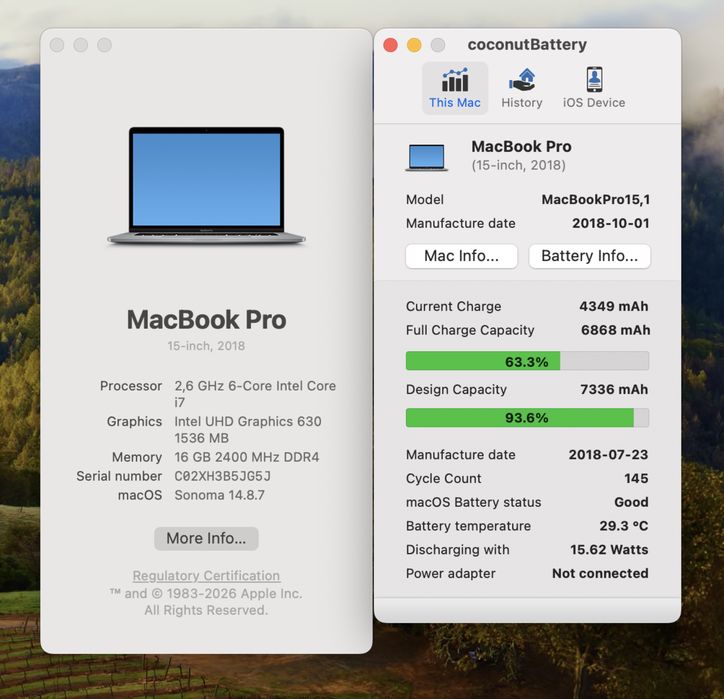Image resolution: width=724 pixels, height=699 pixels.
Task: Click the Full Charge Capacity value 6868 mAh
Action: point(615,330)
